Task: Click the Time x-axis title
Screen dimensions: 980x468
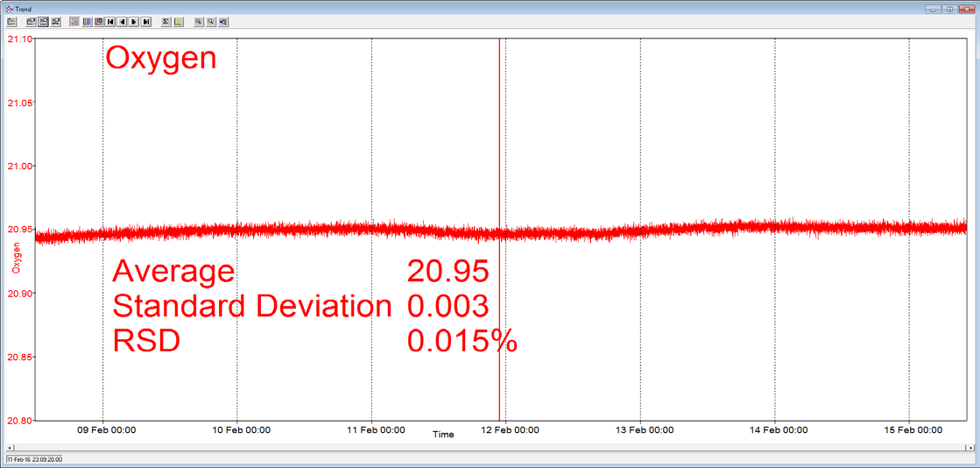Action: tap(443, 434)
